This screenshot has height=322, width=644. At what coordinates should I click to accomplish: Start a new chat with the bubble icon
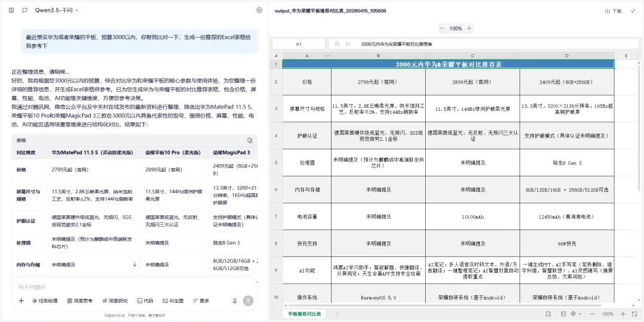click(25, 10)
